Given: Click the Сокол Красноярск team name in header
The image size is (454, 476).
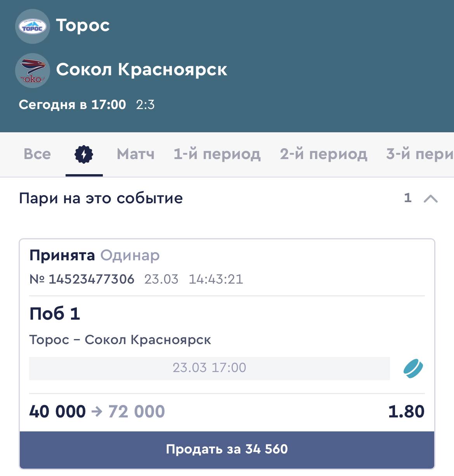Looking at the screenshot, I should (142, 70).
